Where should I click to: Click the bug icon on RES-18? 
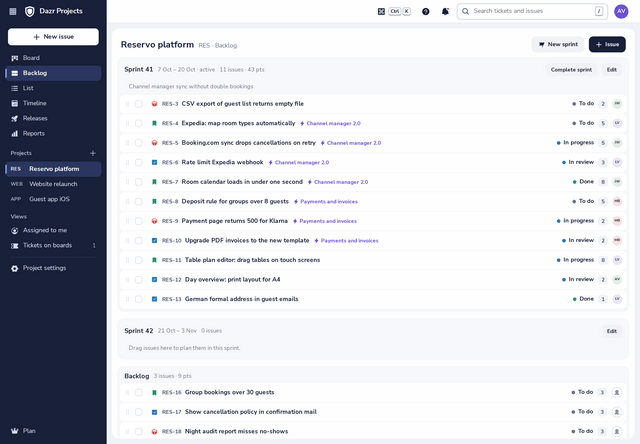[x=154, y=431]
